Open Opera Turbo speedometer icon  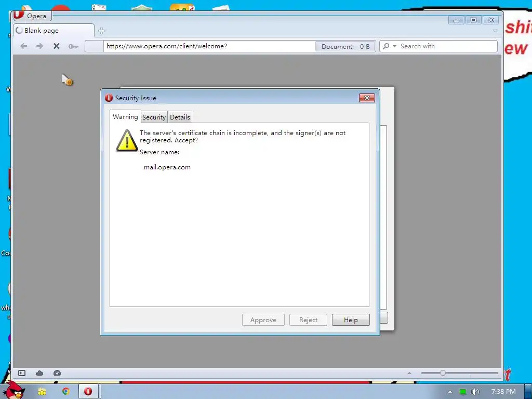tap(57, 373)
